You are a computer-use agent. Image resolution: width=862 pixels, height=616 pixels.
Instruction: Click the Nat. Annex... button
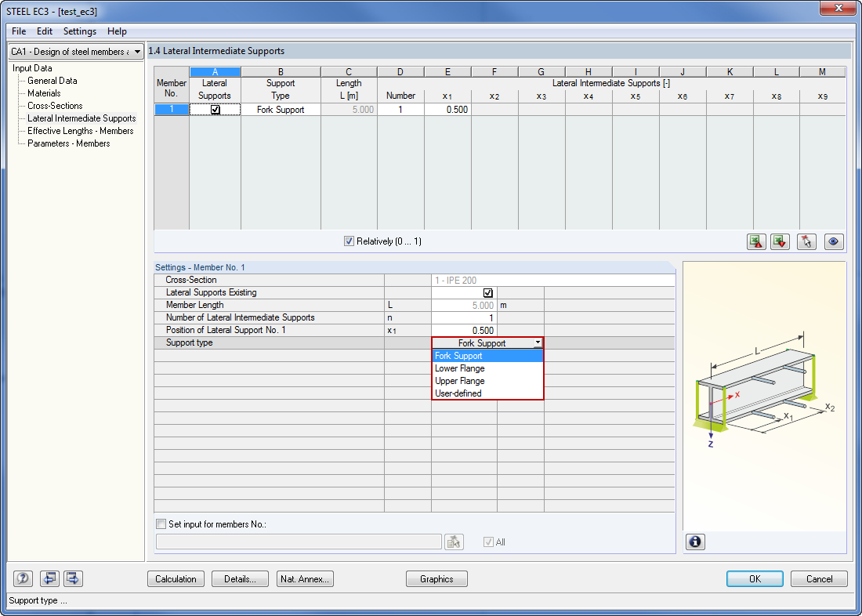pyautogui.click(x=305, y=578)
